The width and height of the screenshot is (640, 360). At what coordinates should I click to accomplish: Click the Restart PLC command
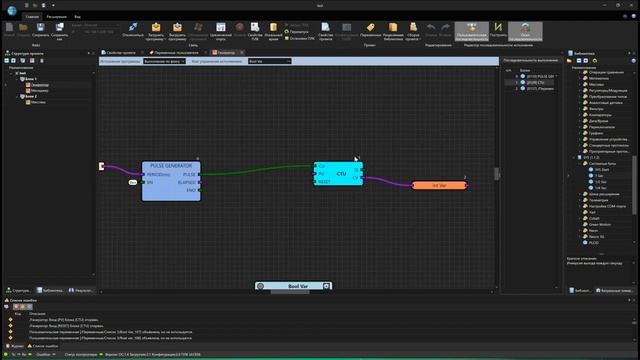297,31
